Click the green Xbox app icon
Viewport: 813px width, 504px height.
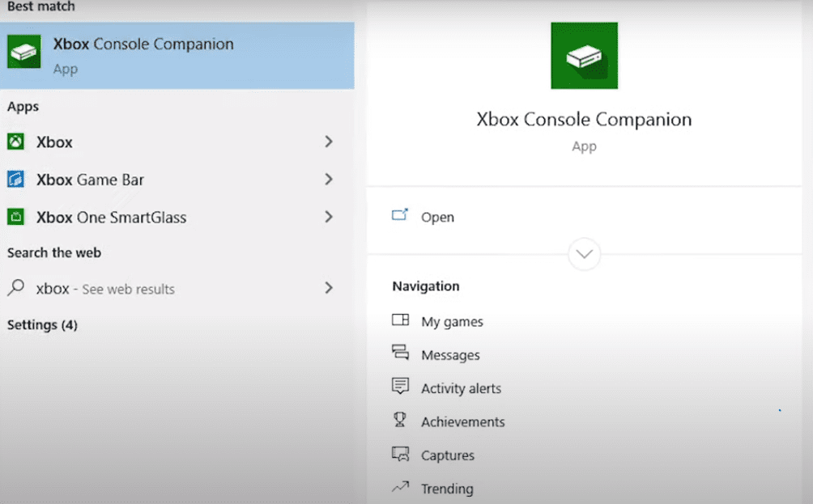coord(15,142)
